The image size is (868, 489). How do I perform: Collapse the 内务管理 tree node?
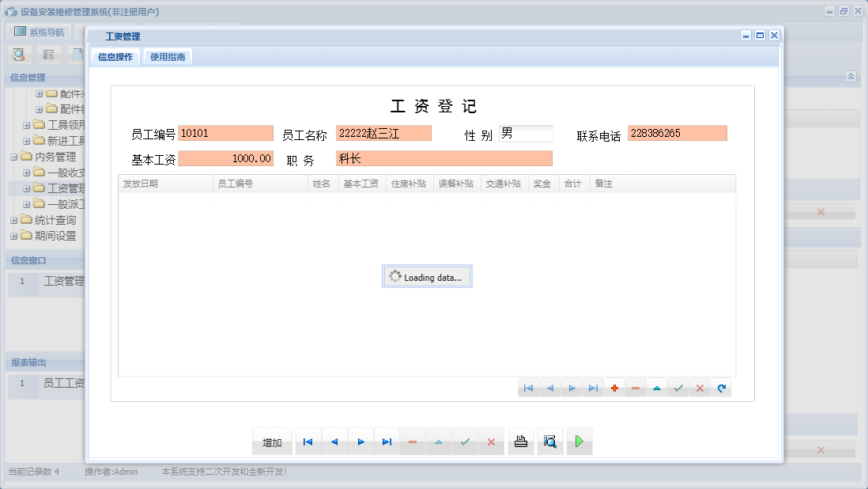pos(15,156)
